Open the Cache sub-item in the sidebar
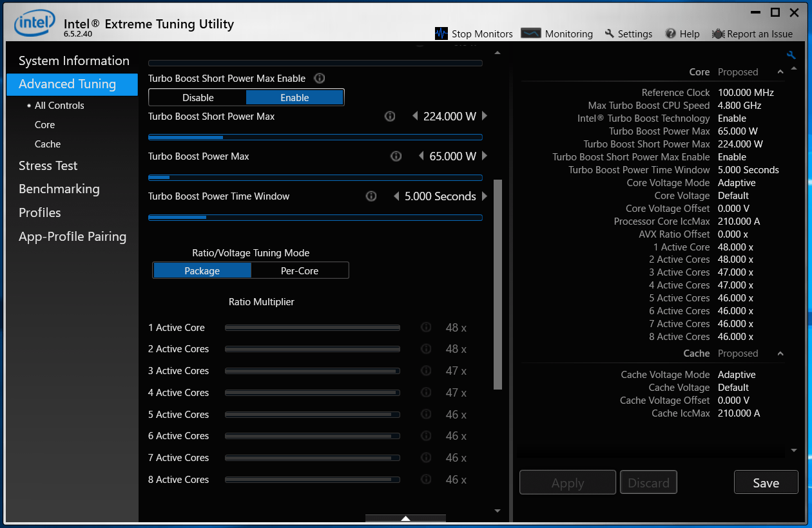Image resolution: width=812 pixels, height=528 pixels. [48, 144]
